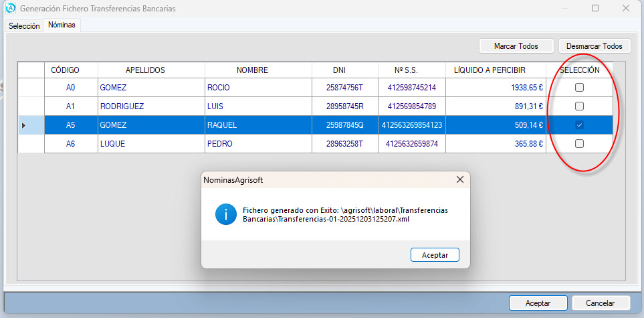Viewport: 644px width, 318px height.
Task: Check the selection box for ROCIO GOMEZ
Action: [580, 88]
